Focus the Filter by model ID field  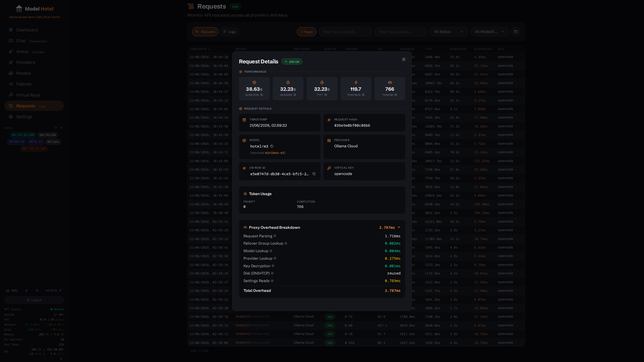tap(345, 32)
